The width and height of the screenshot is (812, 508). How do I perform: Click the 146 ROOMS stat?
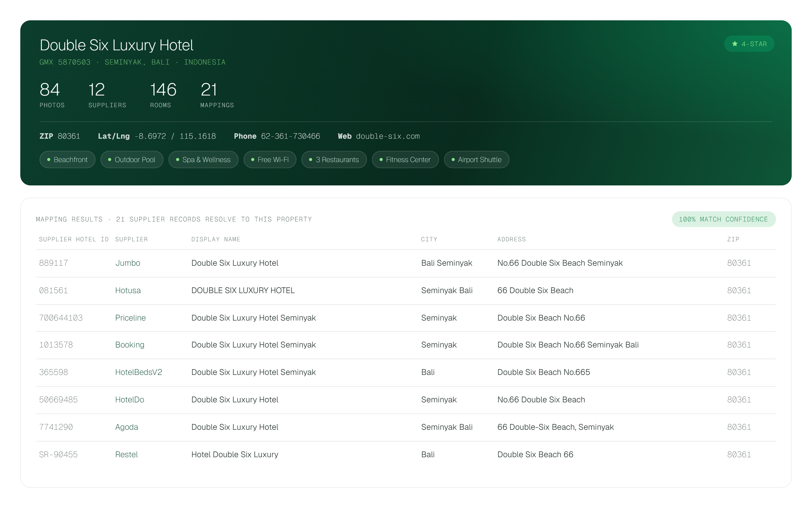(163, 95)
